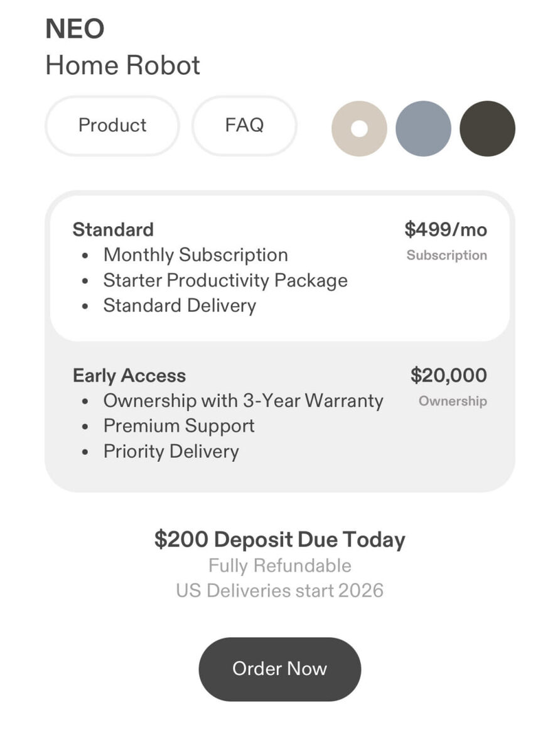Click the $499/mo price
560x754 pixels.
[x=446, y=229]
